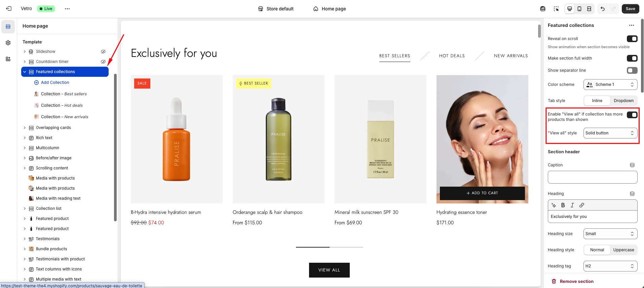Select the Hot Deals tab
The image size is (644, 288).
point(452,56)
